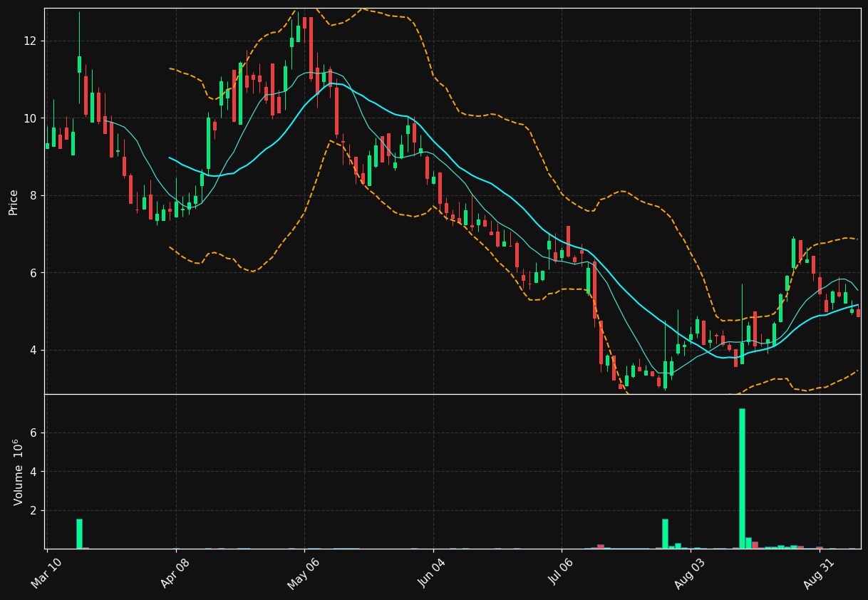Click the Jun 04 date label
The width and height of the screenshot is (868, 600).
(x=433, y=573)
